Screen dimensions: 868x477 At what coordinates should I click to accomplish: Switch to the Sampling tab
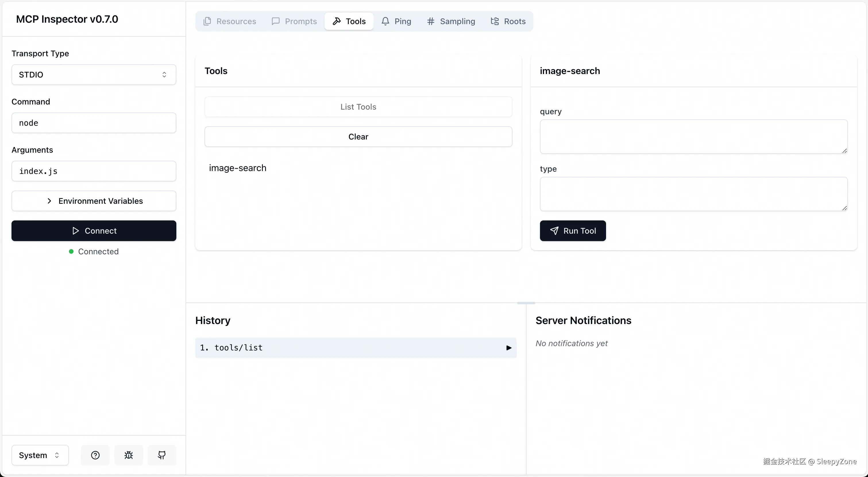click(x=451, y=21)
